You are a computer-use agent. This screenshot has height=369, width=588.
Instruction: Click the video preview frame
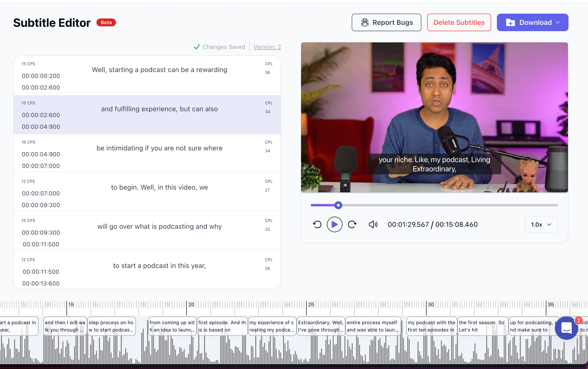click(434, 117)
